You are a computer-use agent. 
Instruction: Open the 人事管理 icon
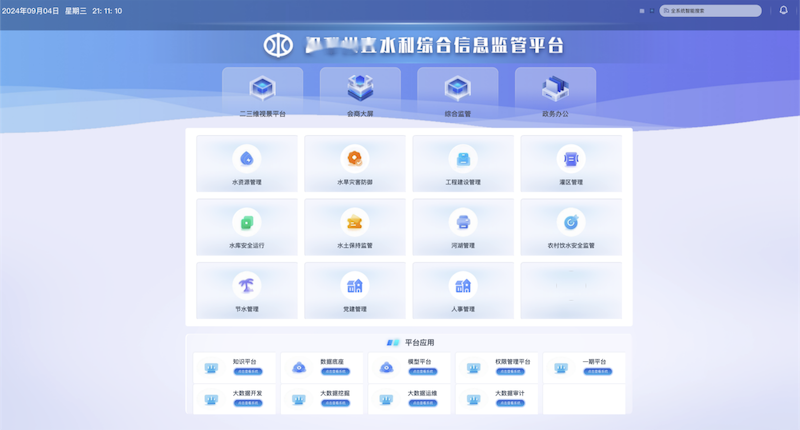(463, 286)
